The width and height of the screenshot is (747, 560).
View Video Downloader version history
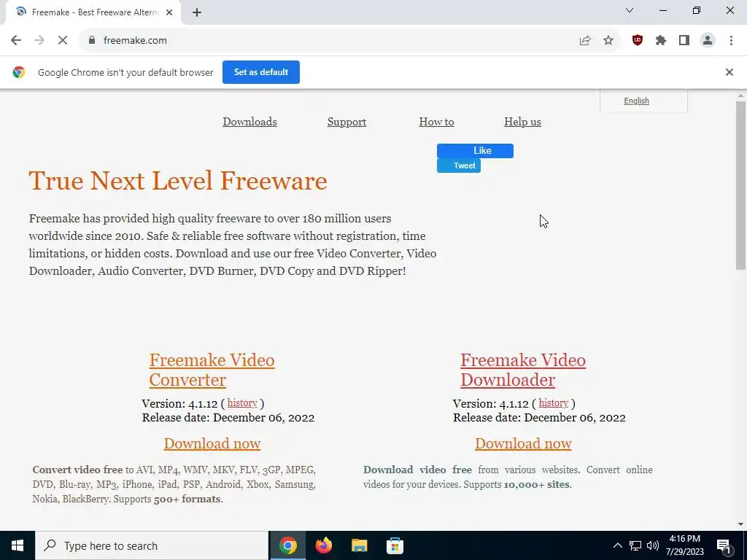554,402
